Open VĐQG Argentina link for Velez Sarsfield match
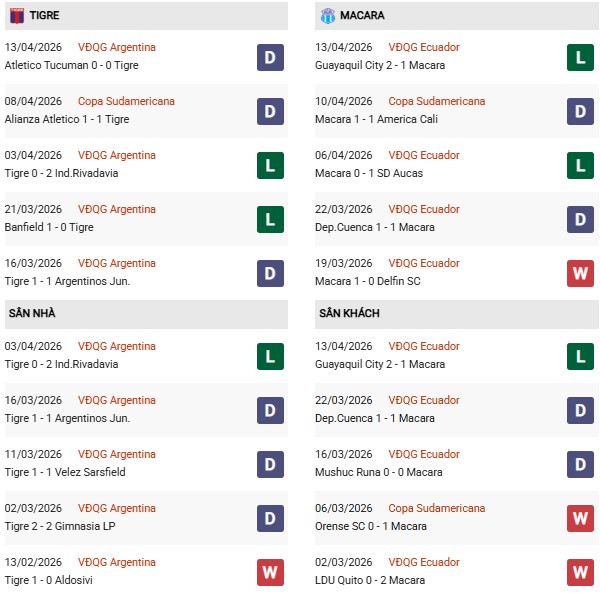This screenshot has height=593, width=600. tap(117, 454)
